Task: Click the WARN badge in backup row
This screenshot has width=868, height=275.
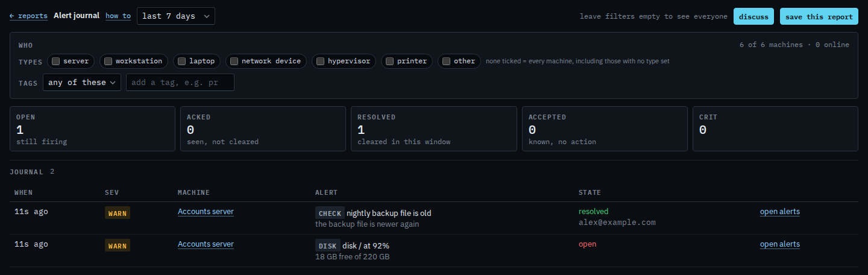Action: pyautogui.click(x=118, y=213)
